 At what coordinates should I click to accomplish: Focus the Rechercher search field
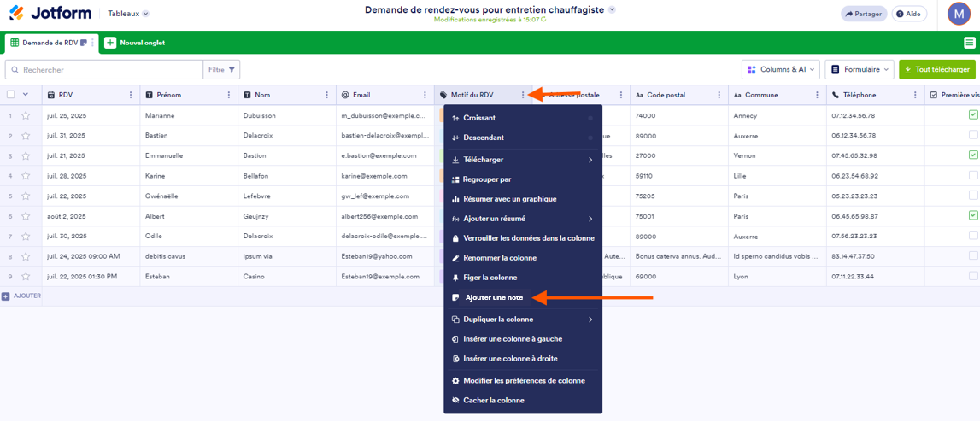coord(104,70)
